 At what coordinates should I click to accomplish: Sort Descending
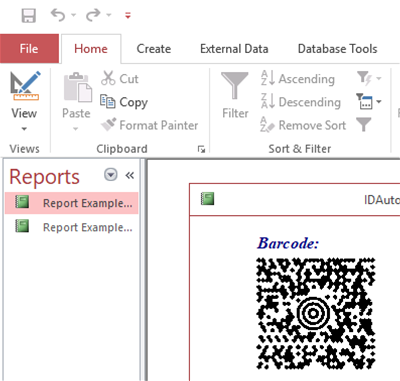point(300,102)
